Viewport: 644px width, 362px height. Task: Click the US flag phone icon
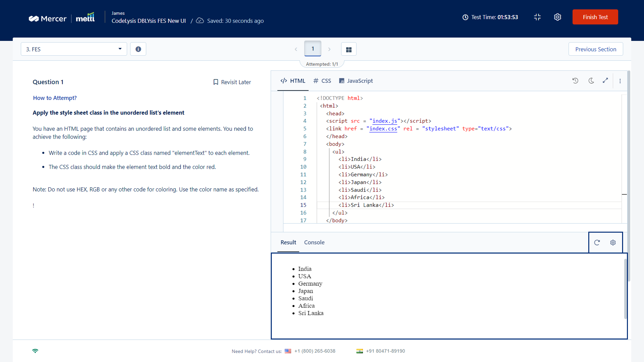tap(288, 351)
